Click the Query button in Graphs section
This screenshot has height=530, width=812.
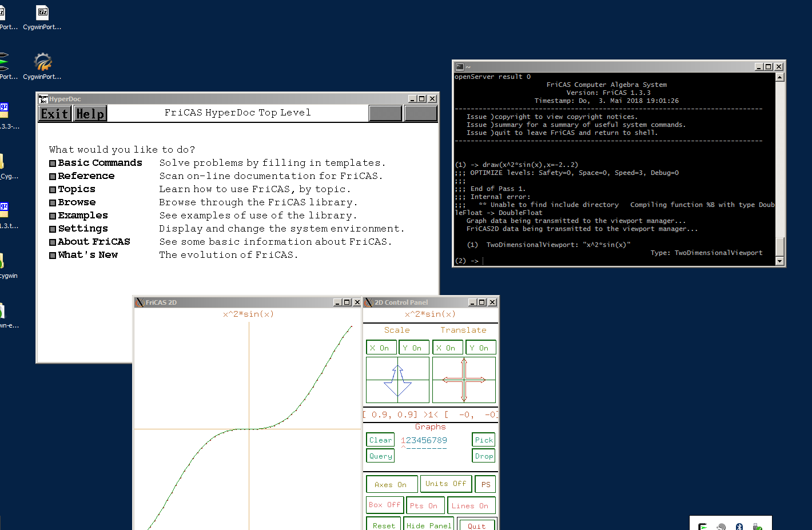380,456
